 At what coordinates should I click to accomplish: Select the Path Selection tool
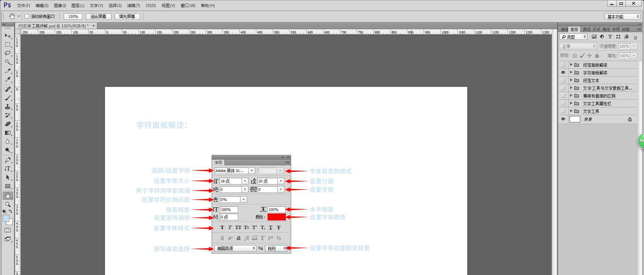[8, 177]
